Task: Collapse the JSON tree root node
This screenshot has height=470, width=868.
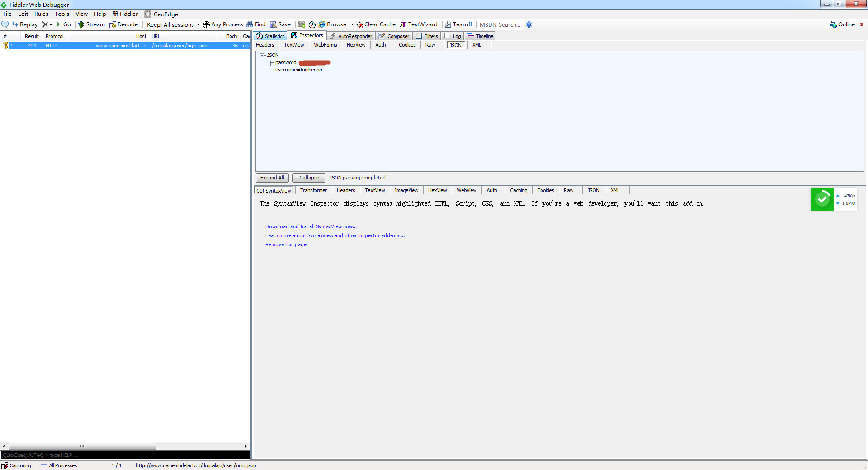Action: coord(262,55)
